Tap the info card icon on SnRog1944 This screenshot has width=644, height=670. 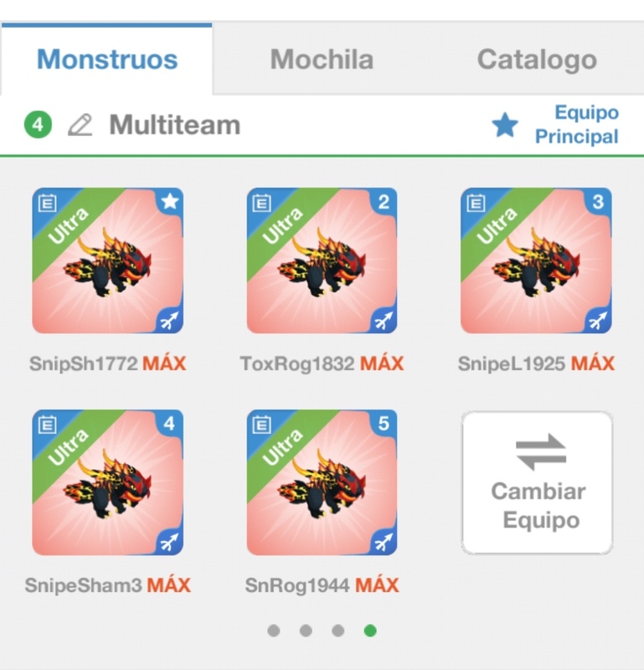[261, 425]
